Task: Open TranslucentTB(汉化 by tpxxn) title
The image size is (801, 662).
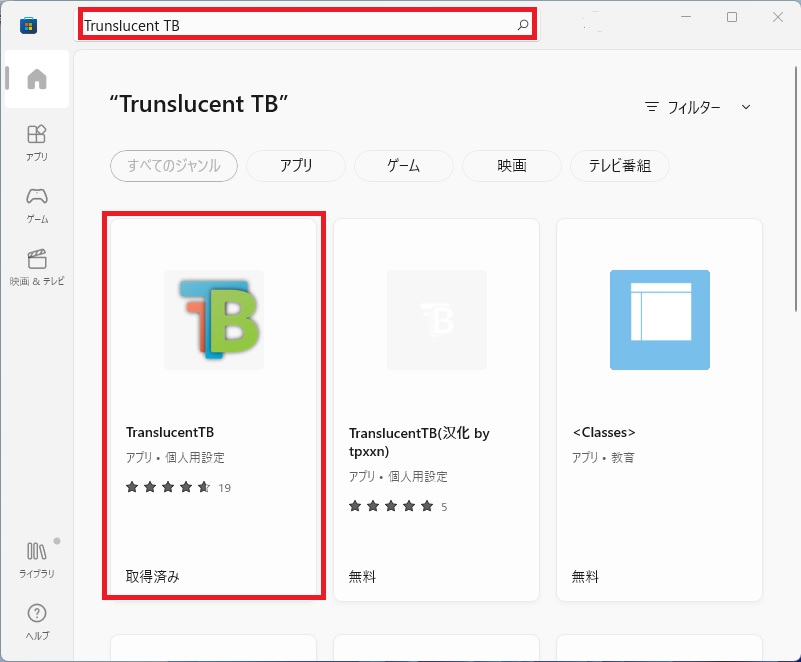Action: tap(419, 442)
